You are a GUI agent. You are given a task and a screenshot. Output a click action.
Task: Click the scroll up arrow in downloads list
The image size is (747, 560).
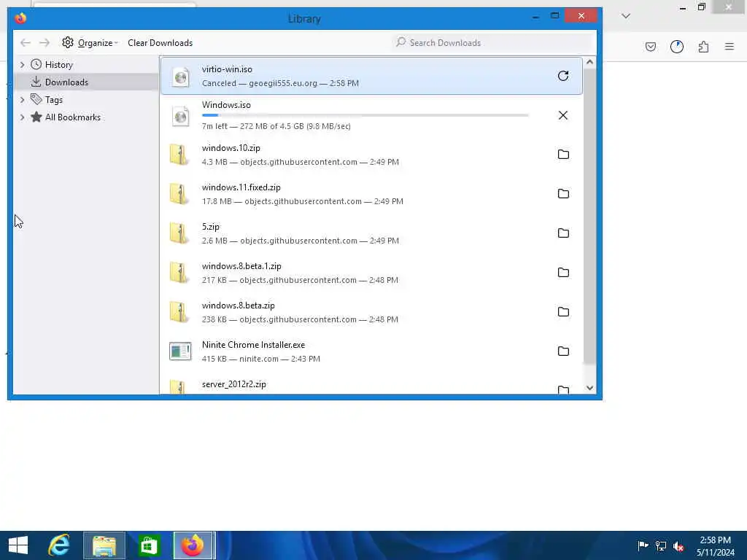pos(589,63)
